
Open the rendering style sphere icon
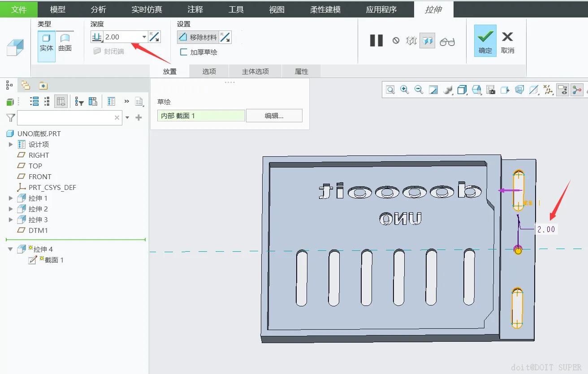coord(448,90)
